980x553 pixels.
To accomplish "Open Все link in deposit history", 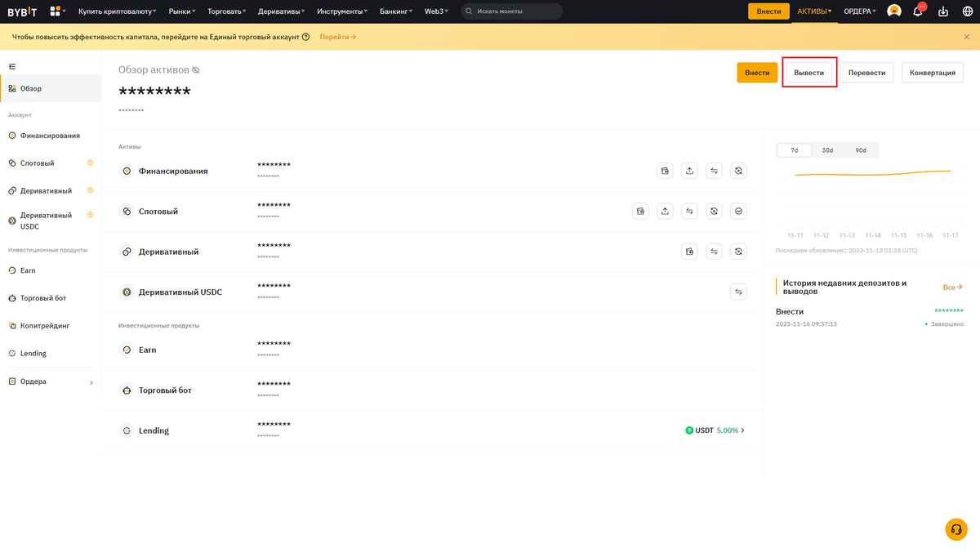I will [x=953, y=288].
